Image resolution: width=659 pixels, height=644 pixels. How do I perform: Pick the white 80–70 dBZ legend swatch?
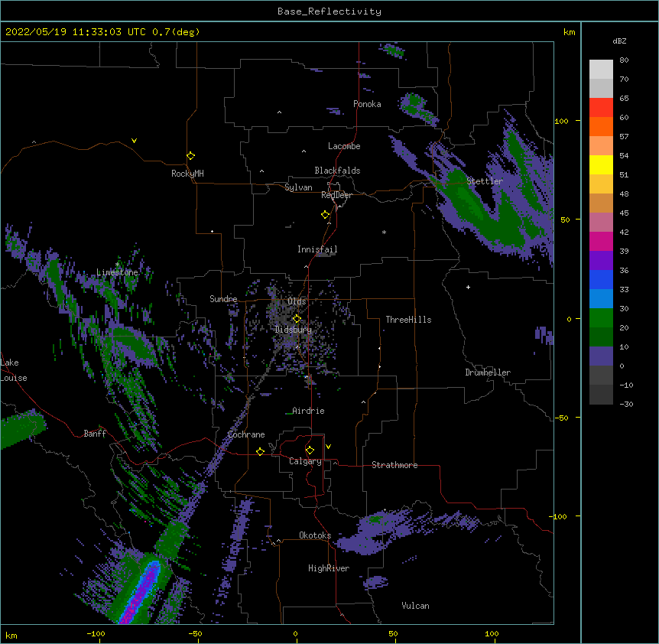601,70
